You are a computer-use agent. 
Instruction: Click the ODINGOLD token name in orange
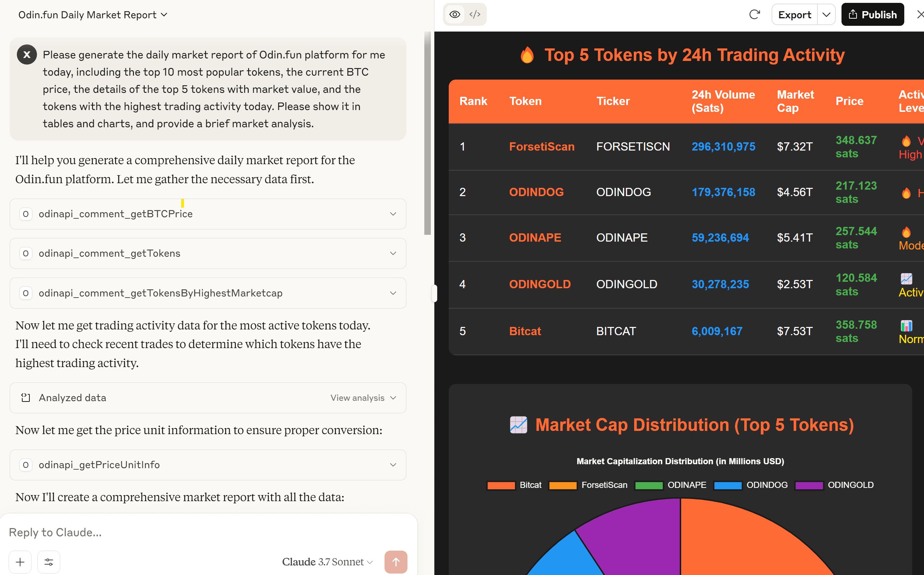coord(540,284)
